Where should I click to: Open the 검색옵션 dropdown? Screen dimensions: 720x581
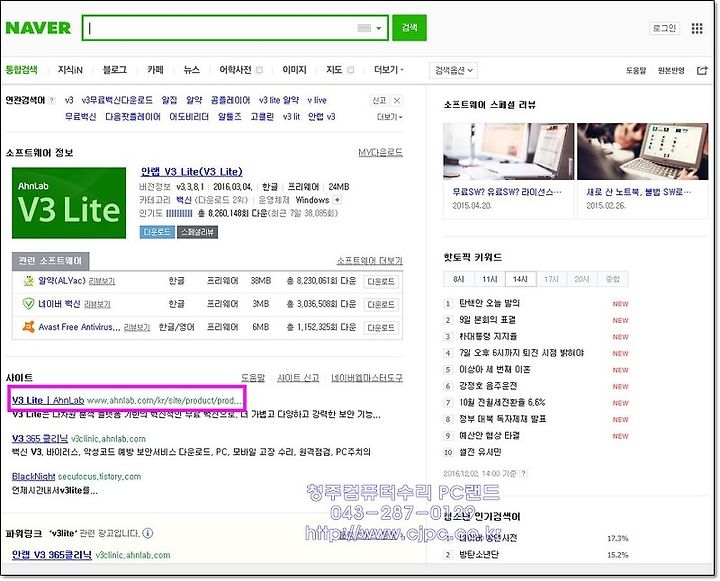point(453,70)
